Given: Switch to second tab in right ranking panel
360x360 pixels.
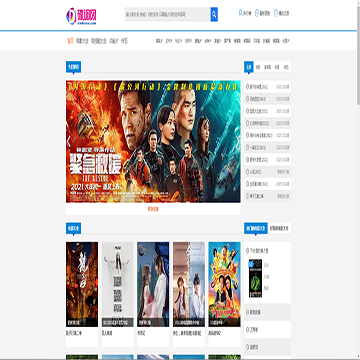Looking at the screenshot, I should coord(258,67).
